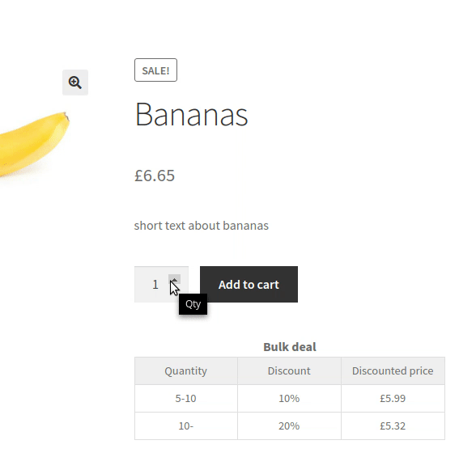Increase quantity with the up arrow
476x453 pixels.
(x=175, y=279)
